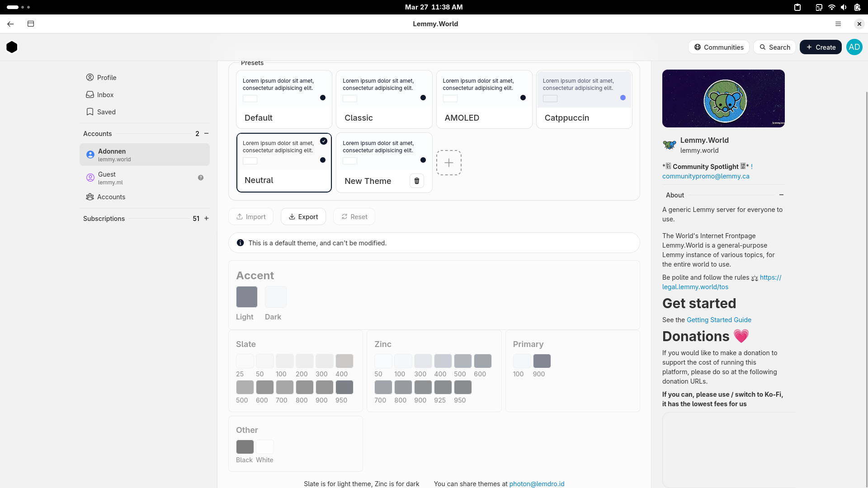Select the Classic theme preset
This screenshot has height=488, width=868.
coord(384,99)
